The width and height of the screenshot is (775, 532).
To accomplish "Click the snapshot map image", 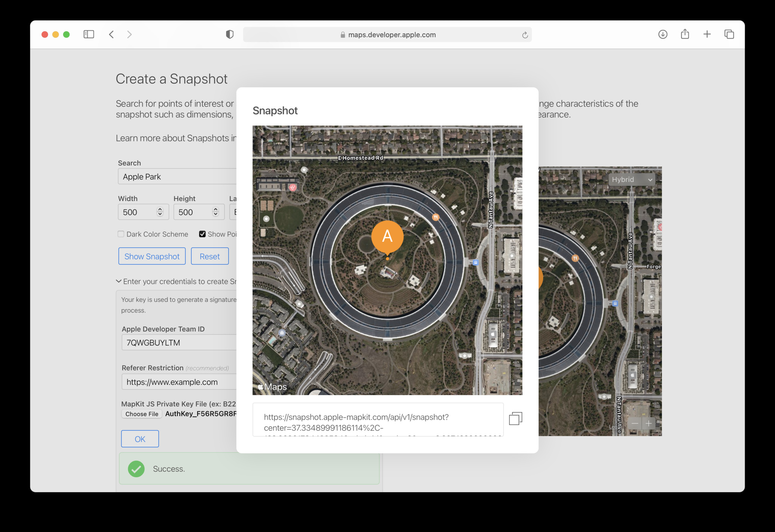I will (x=387, y=260).
